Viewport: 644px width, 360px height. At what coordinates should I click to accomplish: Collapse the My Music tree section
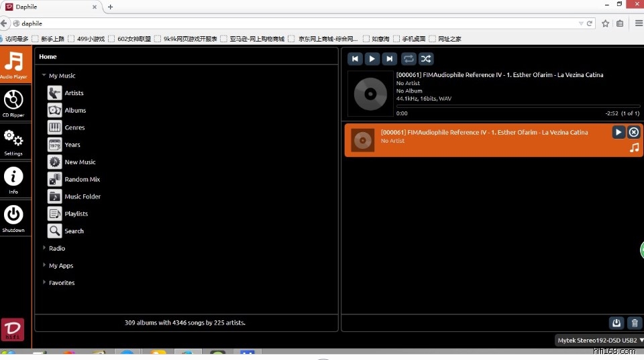pos(44,76)
